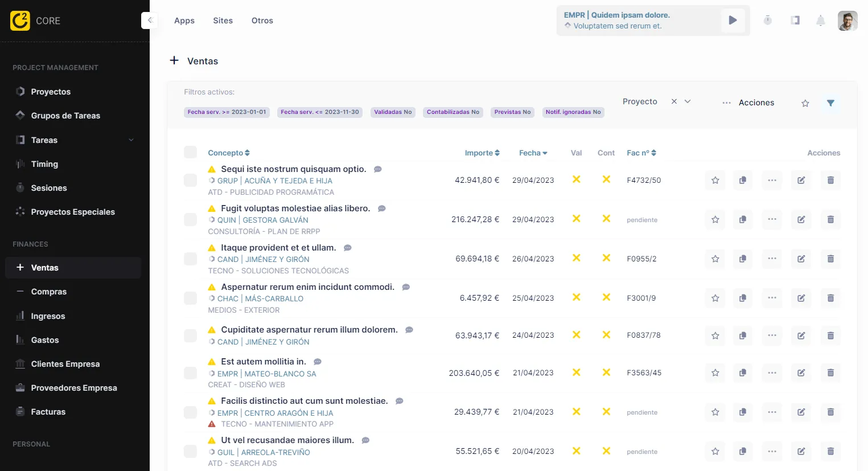
Task: Open the Ventas filter panel via funnel icon
Action: [x=830, y=103]
